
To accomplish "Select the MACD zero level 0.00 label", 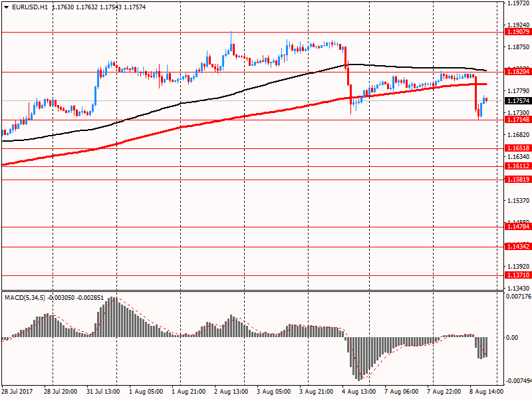I will (x=512, y=338).
